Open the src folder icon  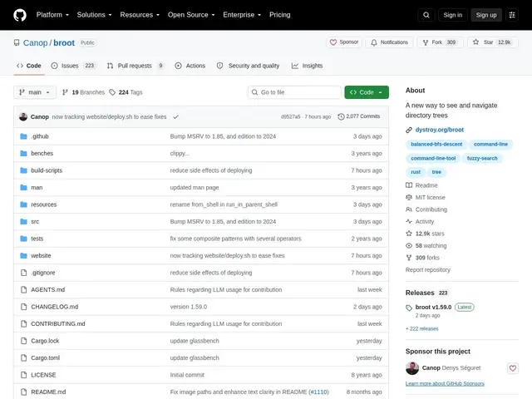[23, 222]
